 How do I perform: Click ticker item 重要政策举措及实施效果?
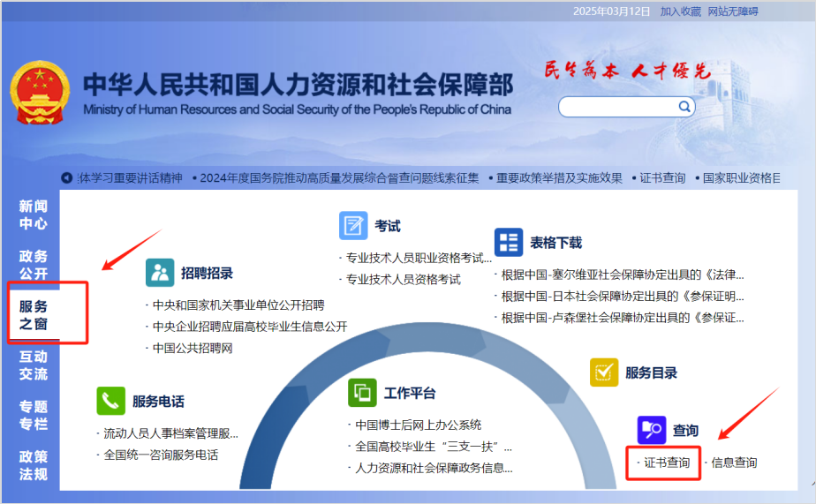point(559,178)
